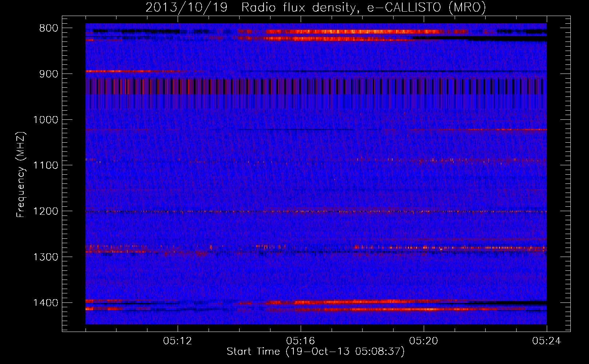Click the 1300 frequency axis label
589x364 pixels.
(x=46, y=257)
